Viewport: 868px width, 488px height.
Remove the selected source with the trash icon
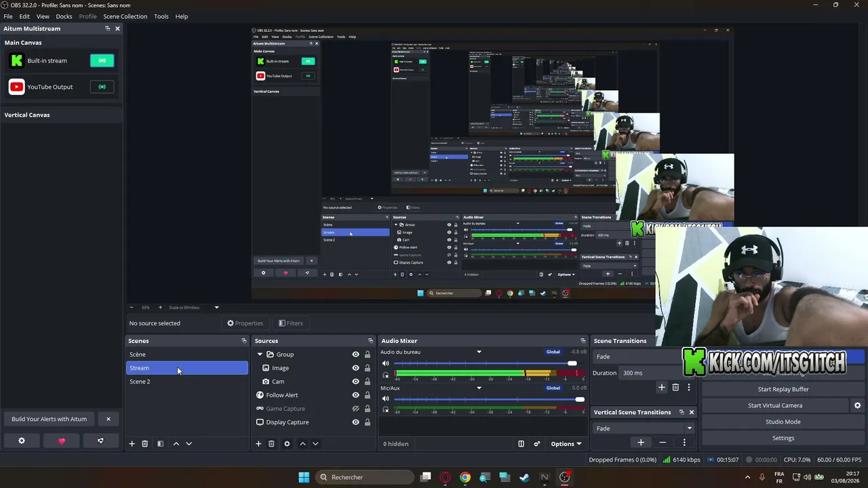click(x=271, y=444)
